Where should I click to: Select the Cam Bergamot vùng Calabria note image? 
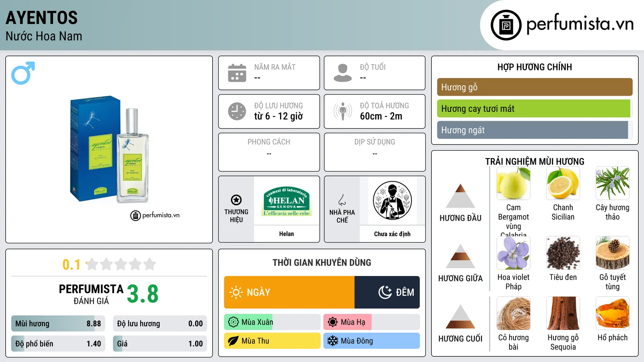click(x=514, y=183)
